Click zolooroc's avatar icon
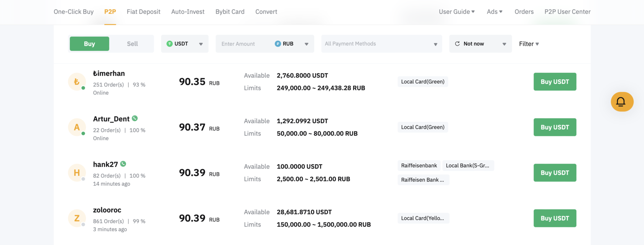This screenshot has width=644, height=245. coord(77,218)
